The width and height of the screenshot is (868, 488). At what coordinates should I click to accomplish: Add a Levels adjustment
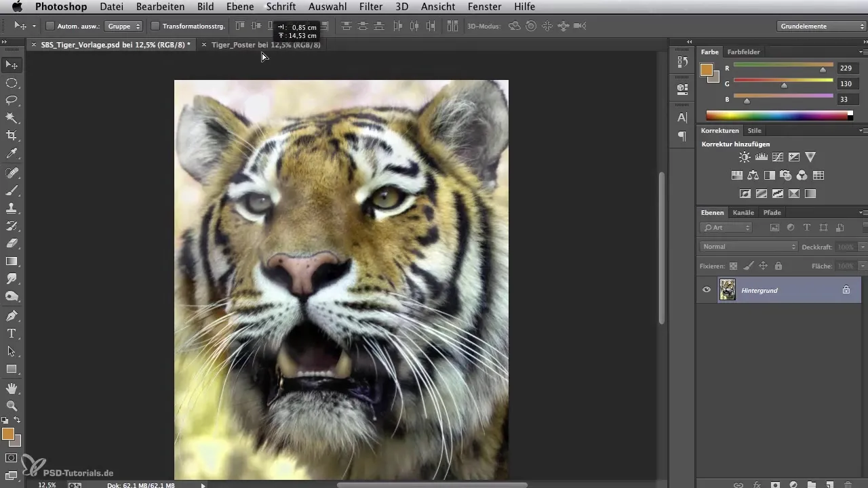761,157
